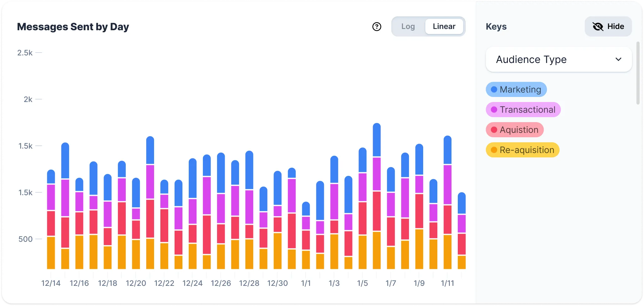The image size is (644, 306).
Task: Click the blue Marketing legend dot
Action: pos(494,90)
